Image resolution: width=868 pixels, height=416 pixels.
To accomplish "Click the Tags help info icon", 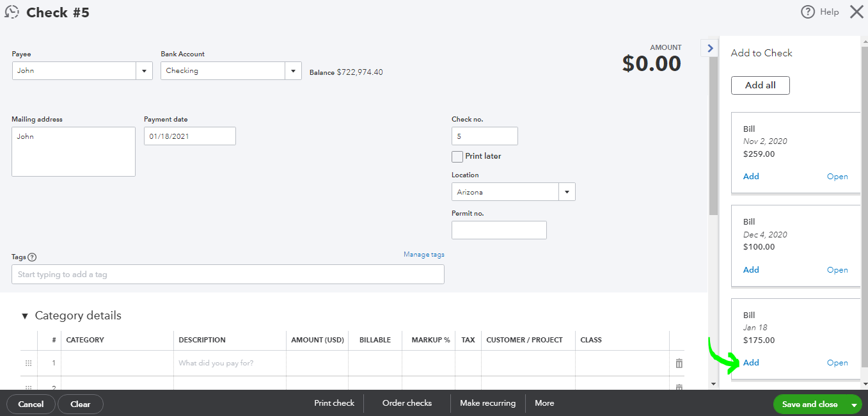I will [x=32, y=257].
